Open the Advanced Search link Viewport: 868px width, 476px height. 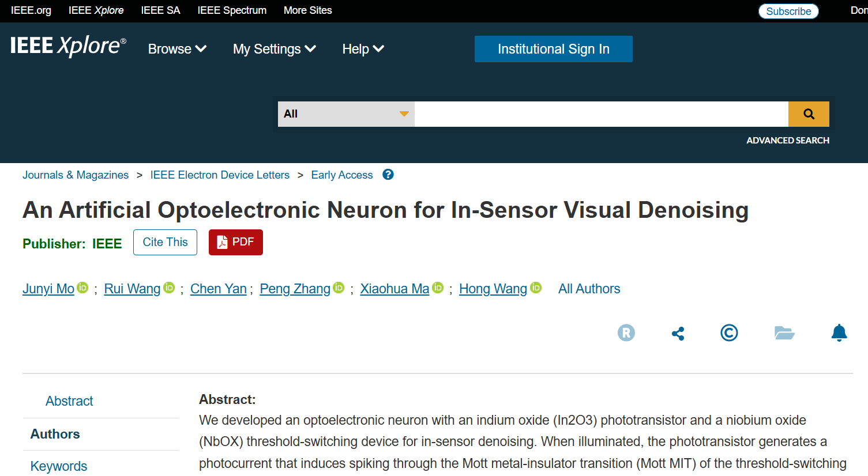click(x=788, y=141)
